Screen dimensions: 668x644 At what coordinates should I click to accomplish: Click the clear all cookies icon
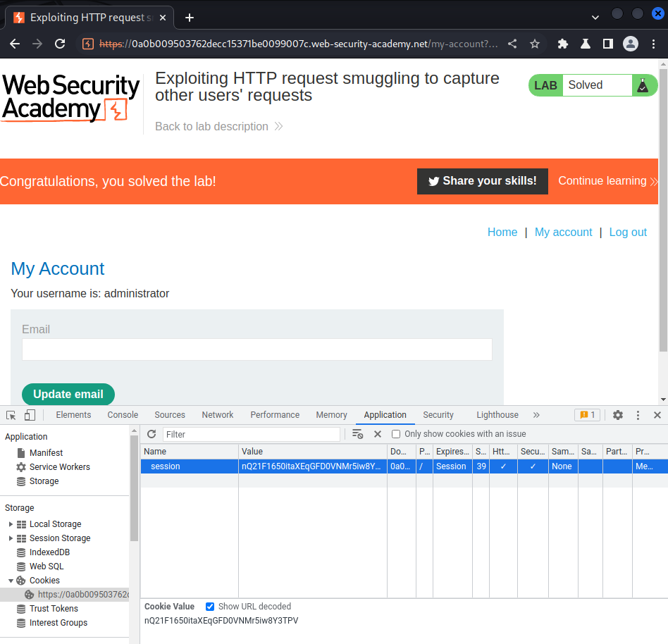(357, 434)
